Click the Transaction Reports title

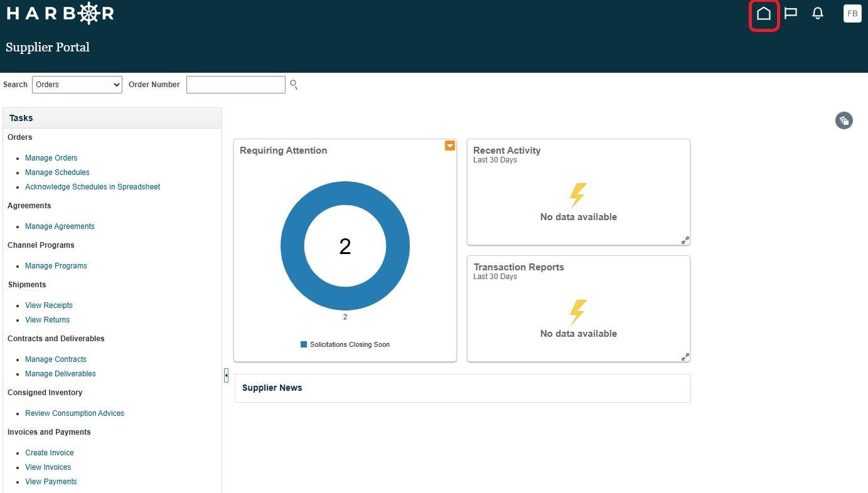tap(519, 267)
